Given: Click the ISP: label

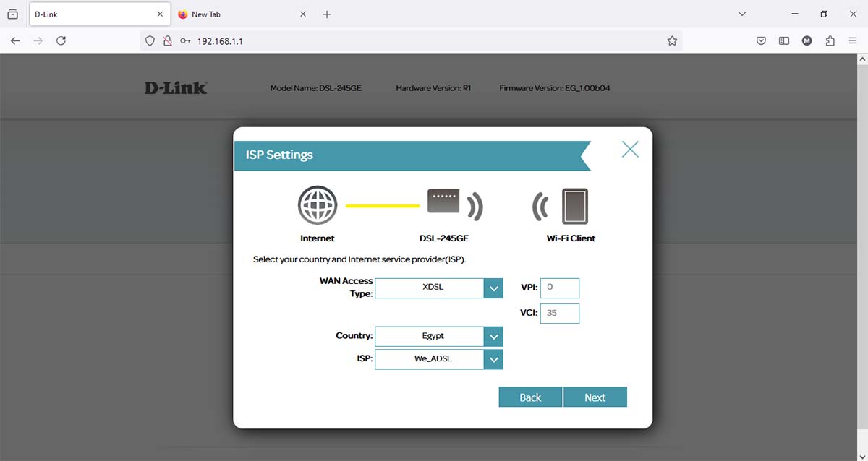Looking at the screenshot, I should tap(364, 358).
